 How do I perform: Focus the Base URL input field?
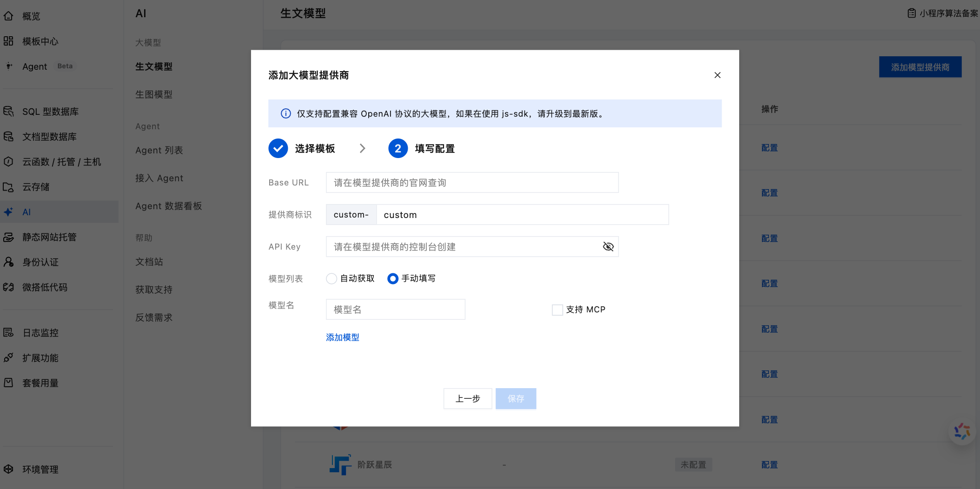coord(472,183)
